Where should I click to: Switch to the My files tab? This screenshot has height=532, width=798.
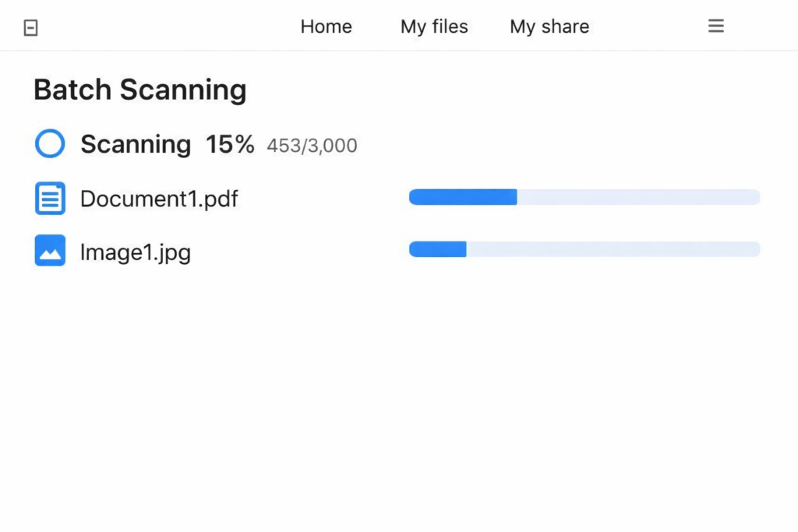[x=434, y=26]
